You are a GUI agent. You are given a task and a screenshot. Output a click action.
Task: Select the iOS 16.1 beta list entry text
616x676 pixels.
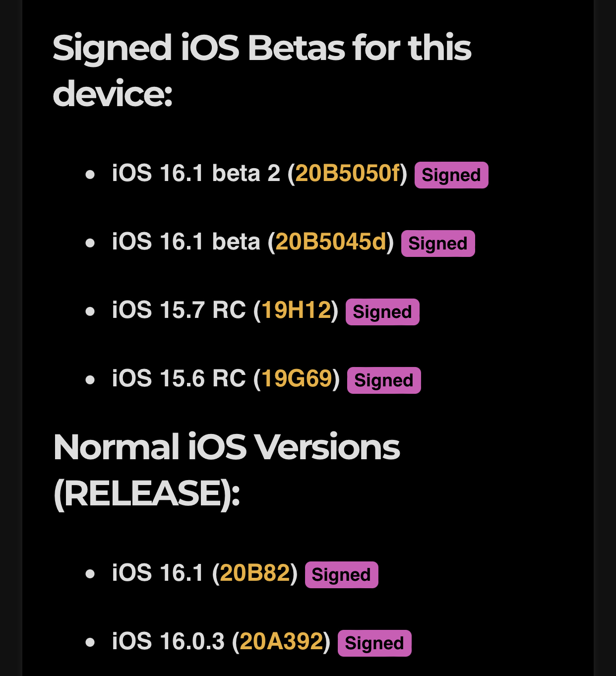(253, 242)
